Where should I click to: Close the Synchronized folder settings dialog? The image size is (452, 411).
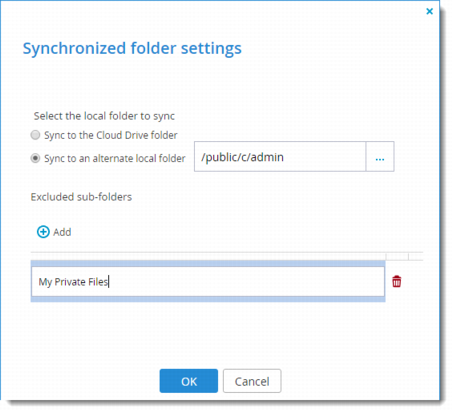[x=429, y=11]
